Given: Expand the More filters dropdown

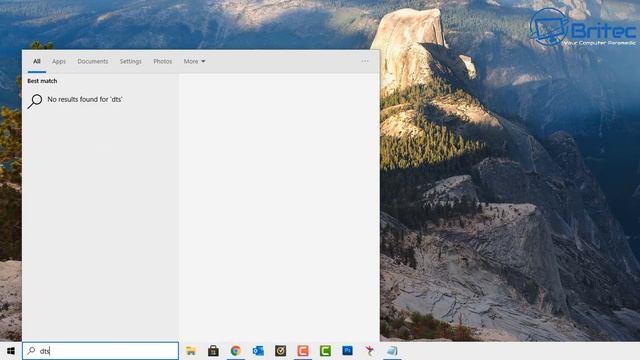Looking at the screenshot, I should pos(194,61).
